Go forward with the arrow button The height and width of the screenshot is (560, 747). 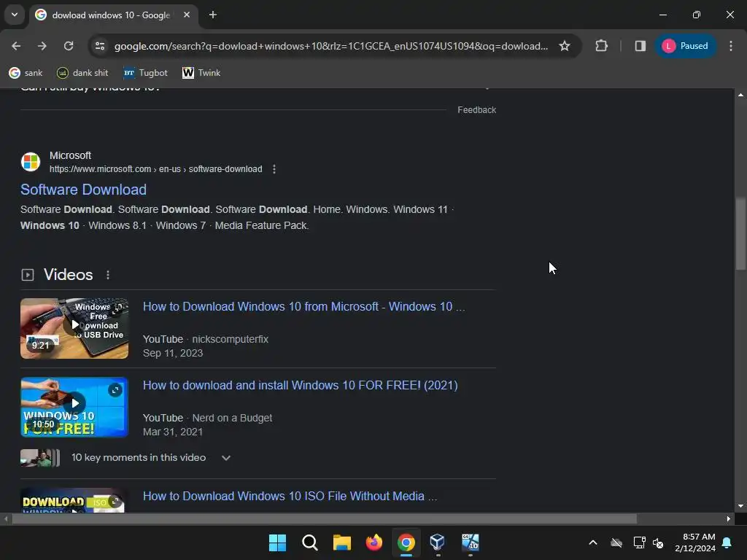pyautogui.click(x=42, y=46)
